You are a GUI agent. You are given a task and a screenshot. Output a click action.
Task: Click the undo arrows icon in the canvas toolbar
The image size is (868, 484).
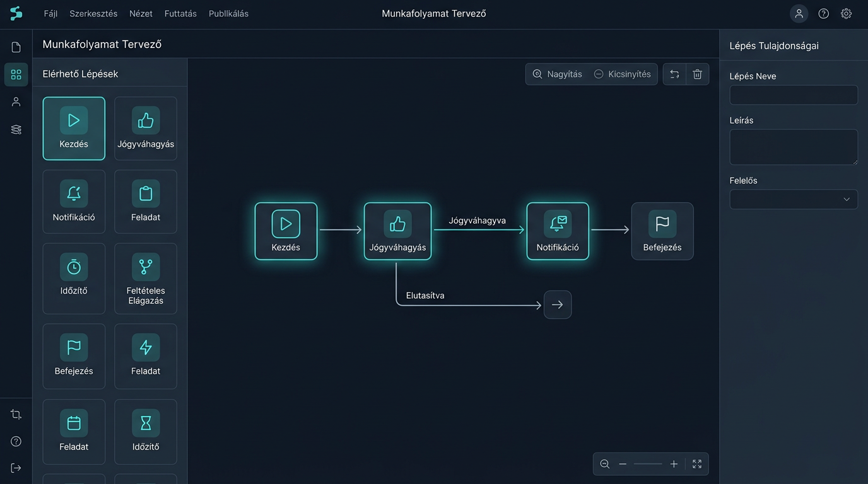[674, 74]
